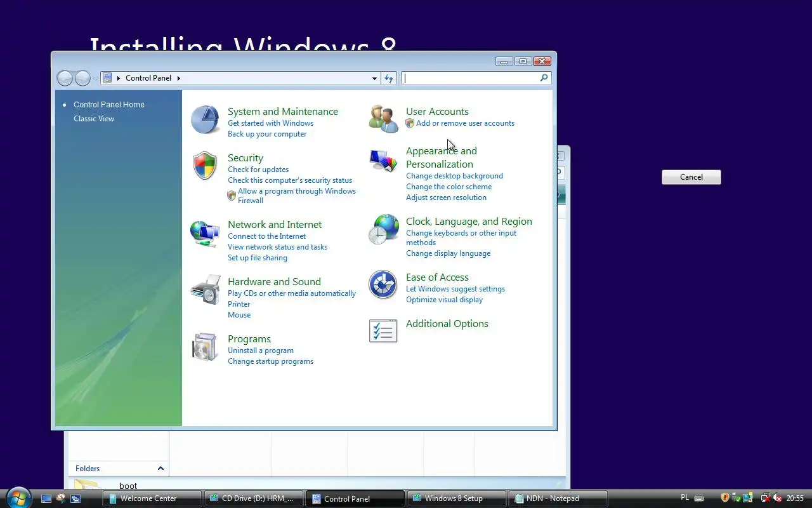Screen dimensions: 812x508
Task: Open Additional Options heading link
Action: pyautogui.click(x=447, y=324)
